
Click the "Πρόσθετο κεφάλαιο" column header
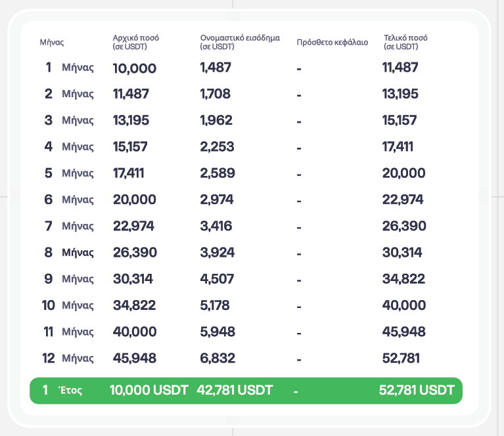[332, 42]
